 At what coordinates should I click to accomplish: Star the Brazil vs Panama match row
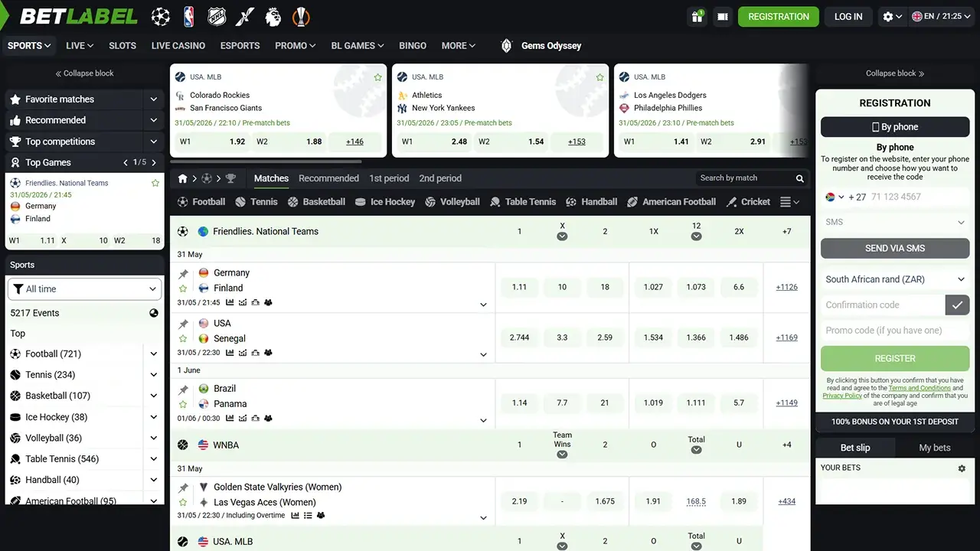[x=183, y=404]
